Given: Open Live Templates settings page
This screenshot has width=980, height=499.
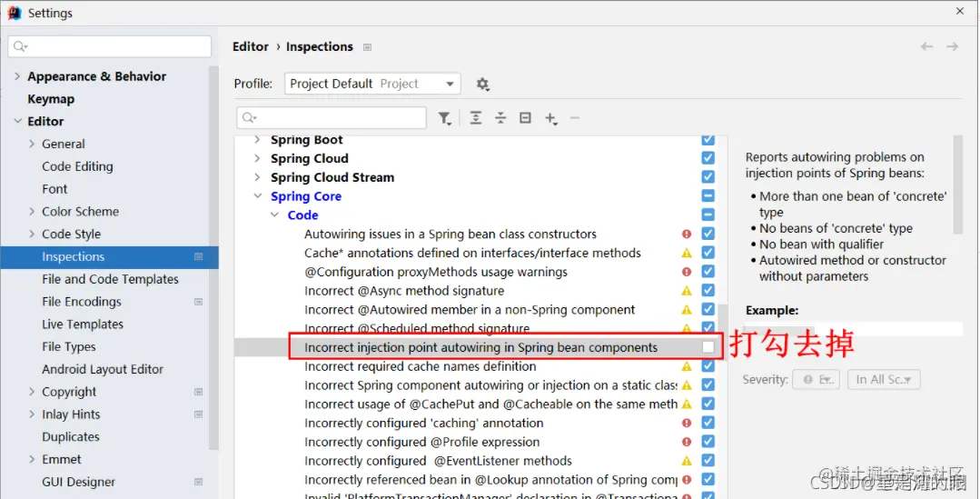Looking at the screenshot, I should point(83,324).
